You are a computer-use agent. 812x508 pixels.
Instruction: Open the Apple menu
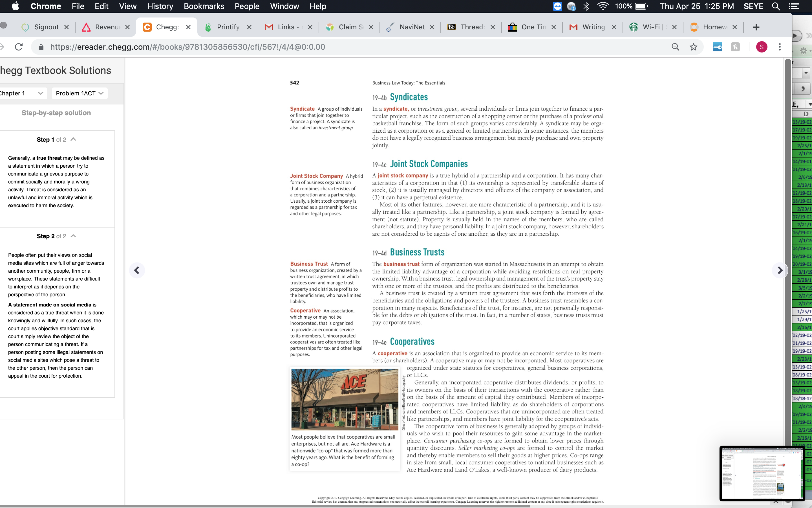(16, 6)
